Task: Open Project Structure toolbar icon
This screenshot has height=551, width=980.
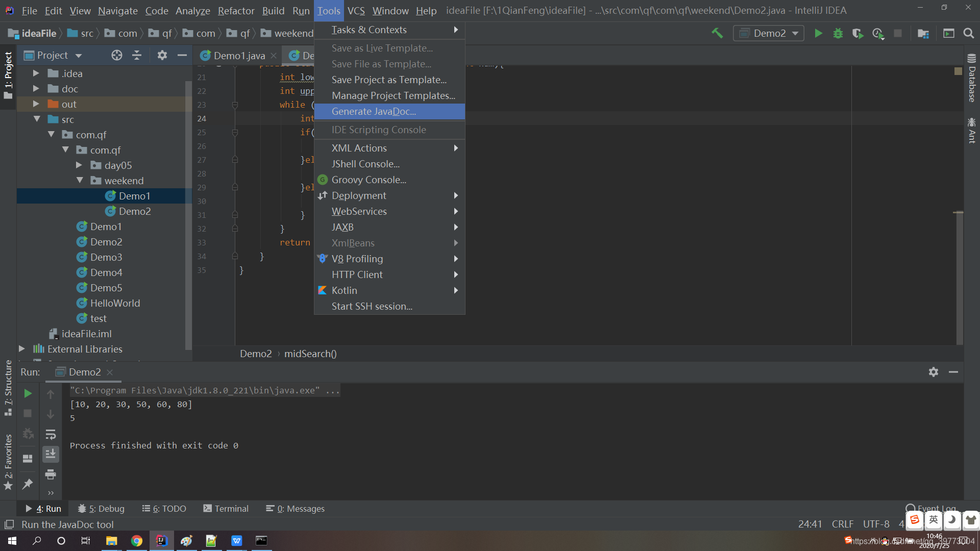Action: pyautogui.click(x=923, y=33)
